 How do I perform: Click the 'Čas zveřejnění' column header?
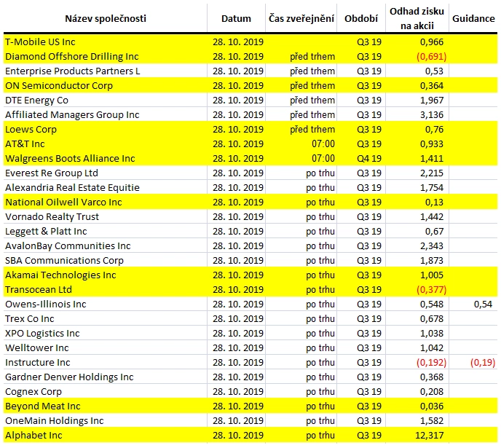pos(301,18)
